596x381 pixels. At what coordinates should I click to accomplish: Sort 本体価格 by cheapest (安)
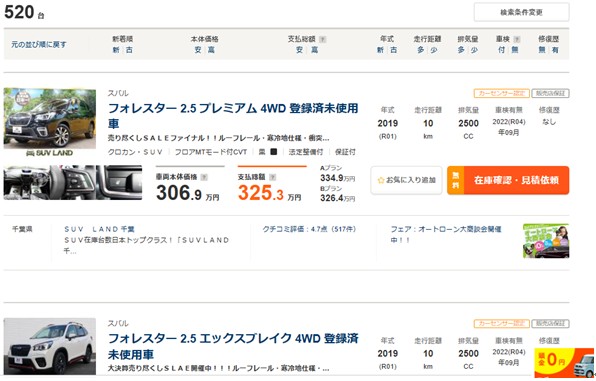[198, 50]
